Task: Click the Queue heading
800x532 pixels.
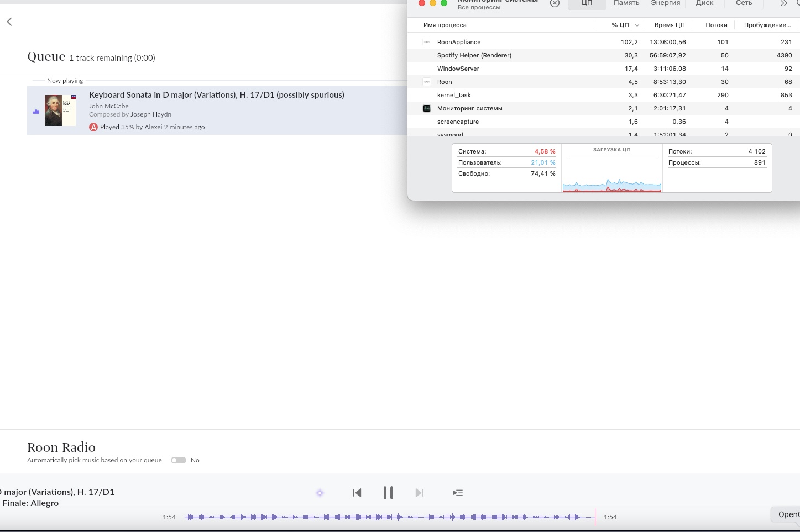Action: click(x=46, y=56)
